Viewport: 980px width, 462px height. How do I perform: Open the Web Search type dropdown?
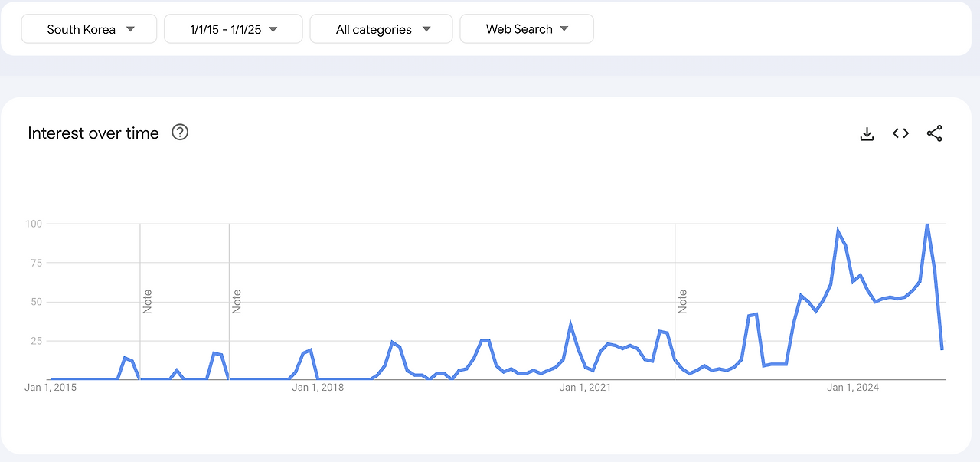526,29
